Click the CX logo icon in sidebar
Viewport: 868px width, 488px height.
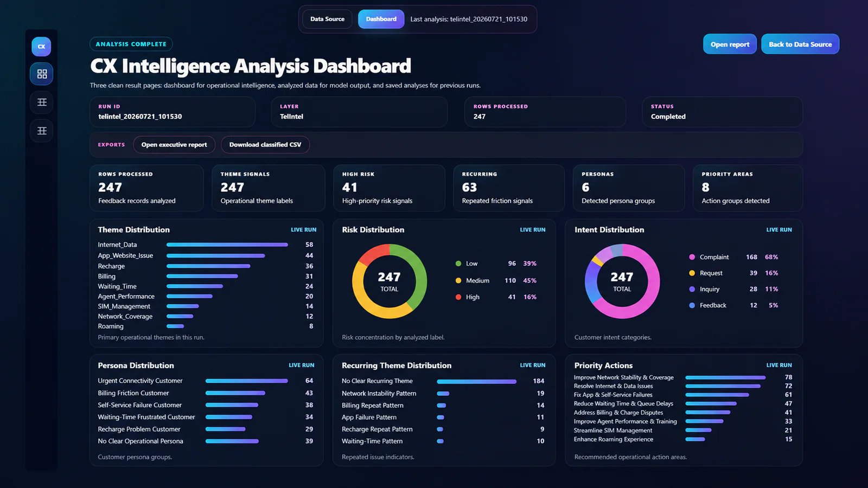coord(41,47)
